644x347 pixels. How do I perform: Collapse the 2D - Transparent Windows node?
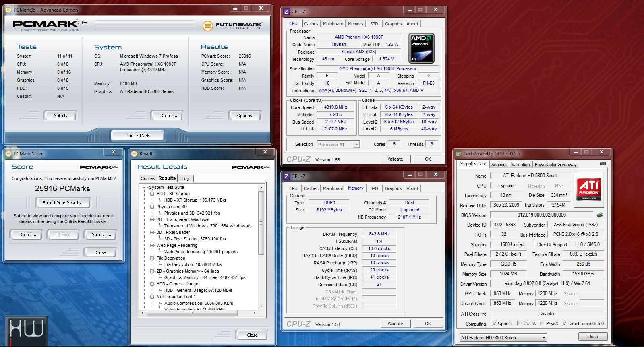[152, 219]
